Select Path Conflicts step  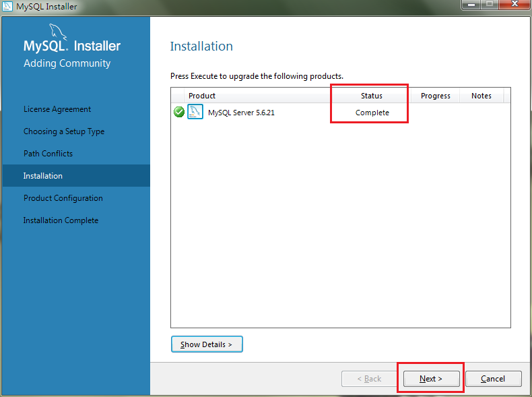(48, 154)
